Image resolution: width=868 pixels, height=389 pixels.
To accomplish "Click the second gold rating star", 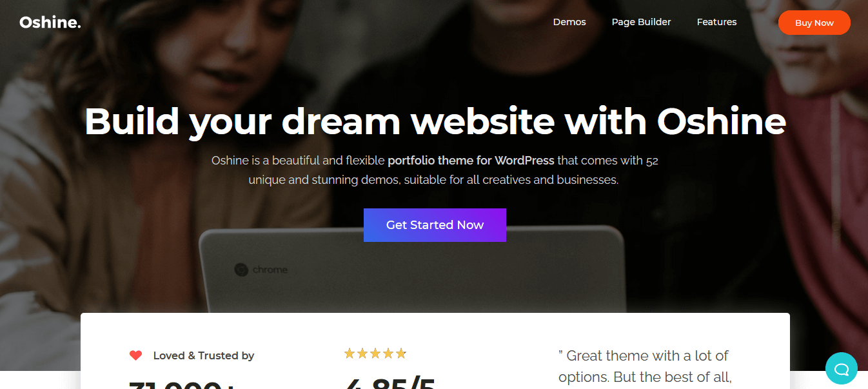I will coord(362,354).
